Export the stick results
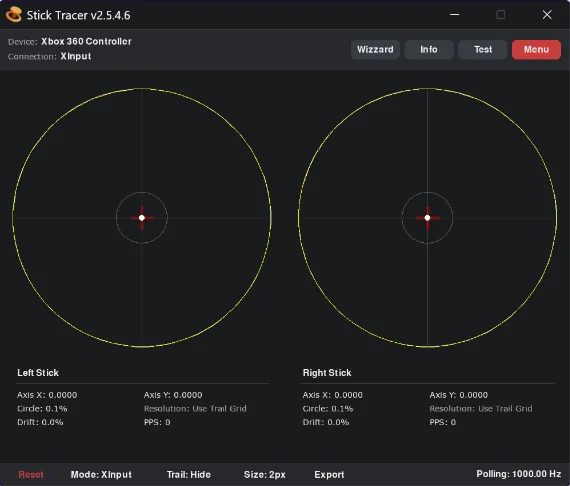The image size is (570, 486). pyautogui.click(x=329, y=474)
